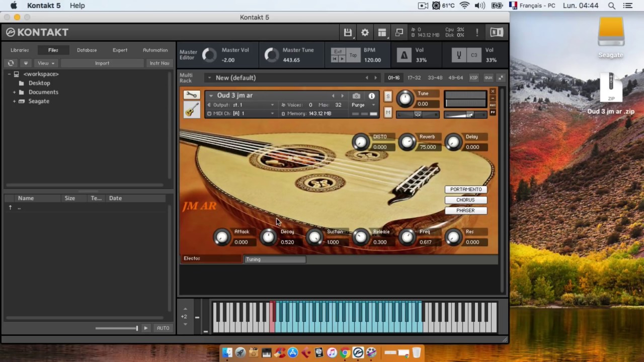Click the NI logo icon
This screenshot has height=362, width=644.
497,33
